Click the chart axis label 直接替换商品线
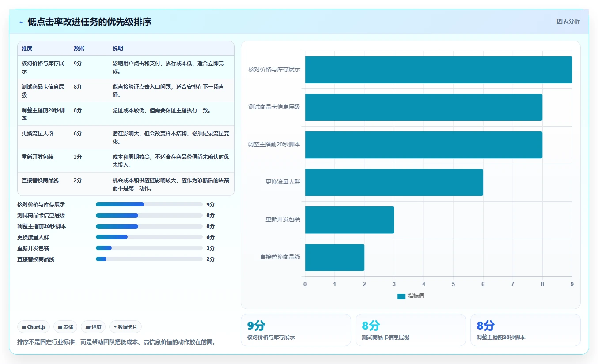This screenshot has width=598, height=364. point(280,257)
